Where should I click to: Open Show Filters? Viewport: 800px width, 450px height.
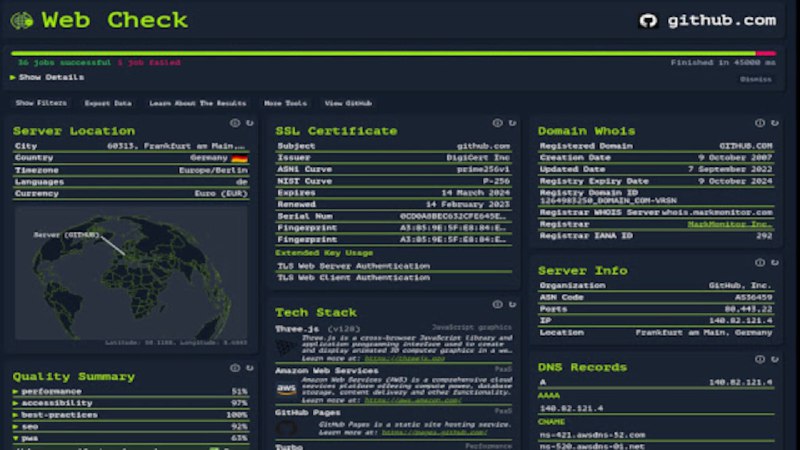pyautogui.click(x=41, y=103)
